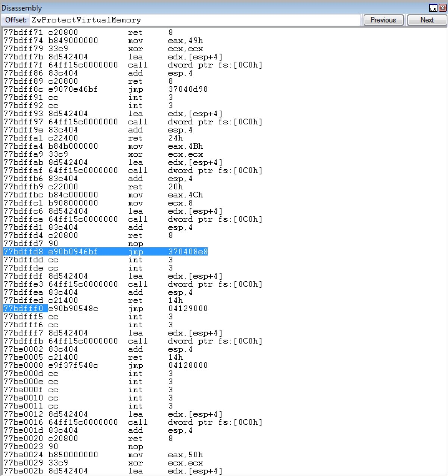This screenshot has width=448, height=476.
Task: Click the call line at address 77bdfffb
Action: click(133, 341)
